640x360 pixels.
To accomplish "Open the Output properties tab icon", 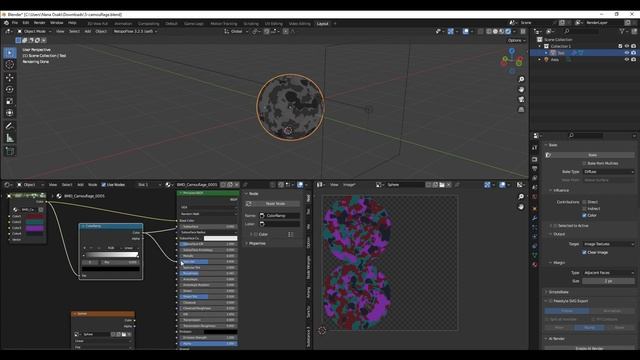I will point(535,169).
